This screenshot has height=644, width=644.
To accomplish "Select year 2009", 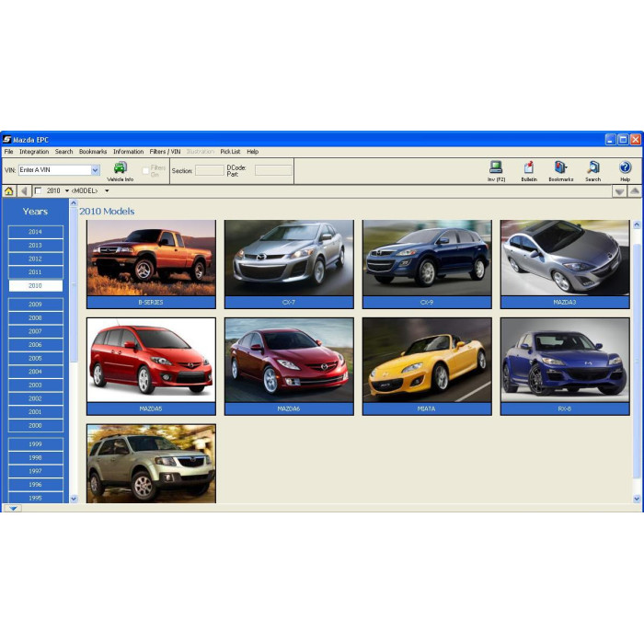I will point(35,305).
